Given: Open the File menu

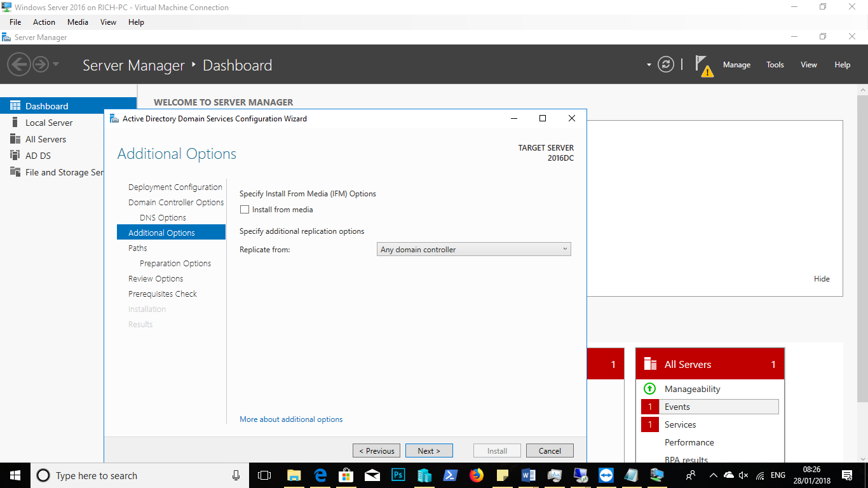Looking at the screenshot, I should click(x=15, y=22).
